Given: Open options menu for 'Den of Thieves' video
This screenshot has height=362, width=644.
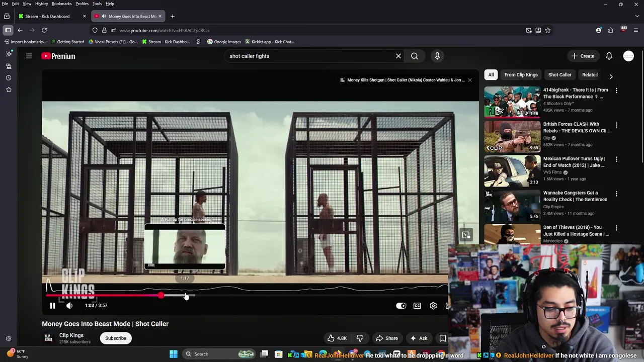Looking at the screenshot, I should [616, 228].
